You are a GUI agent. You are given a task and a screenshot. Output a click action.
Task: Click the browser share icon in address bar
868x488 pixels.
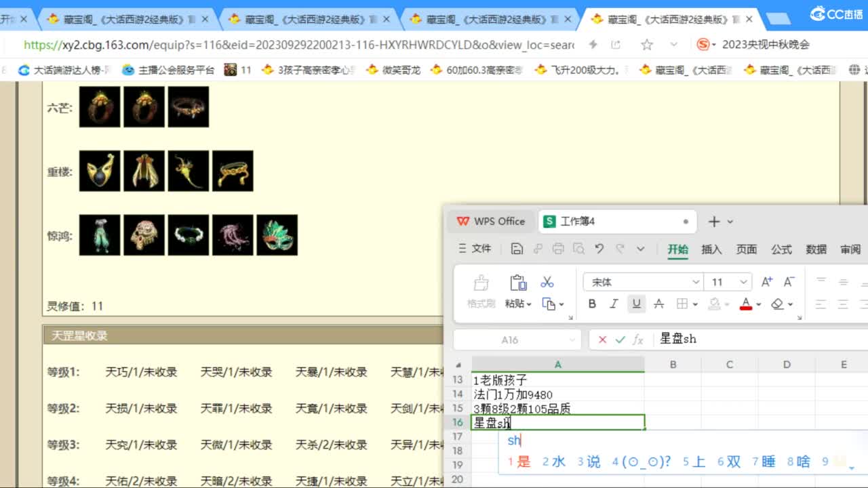coord(616,45)
